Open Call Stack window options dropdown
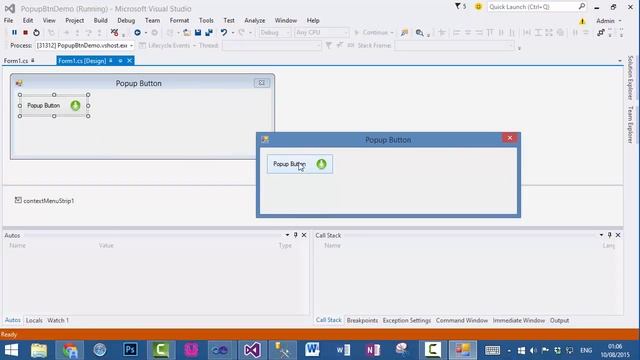The image size is (640, 360). 601,235
